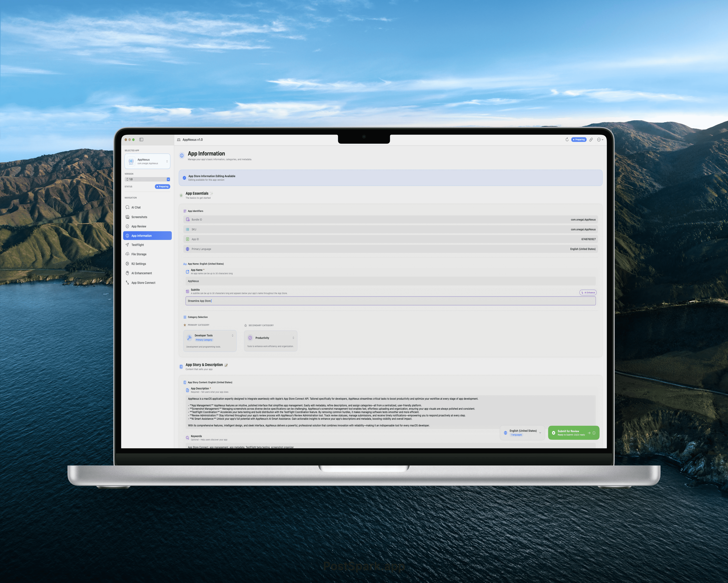Click the Preparing status badge
The width and height of the screenshot is (728, 583).
coord(162,186)
